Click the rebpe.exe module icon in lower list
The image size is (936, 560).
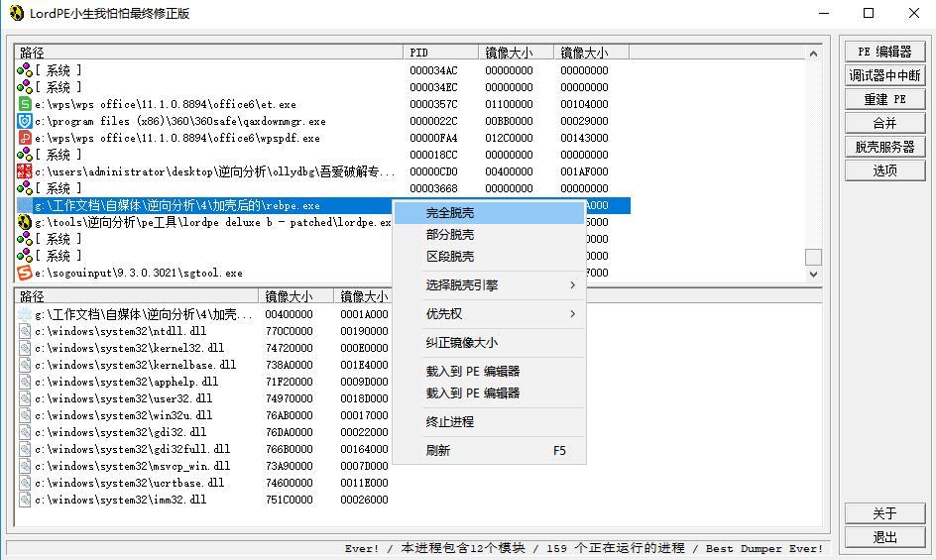click(x=25, y=314)
